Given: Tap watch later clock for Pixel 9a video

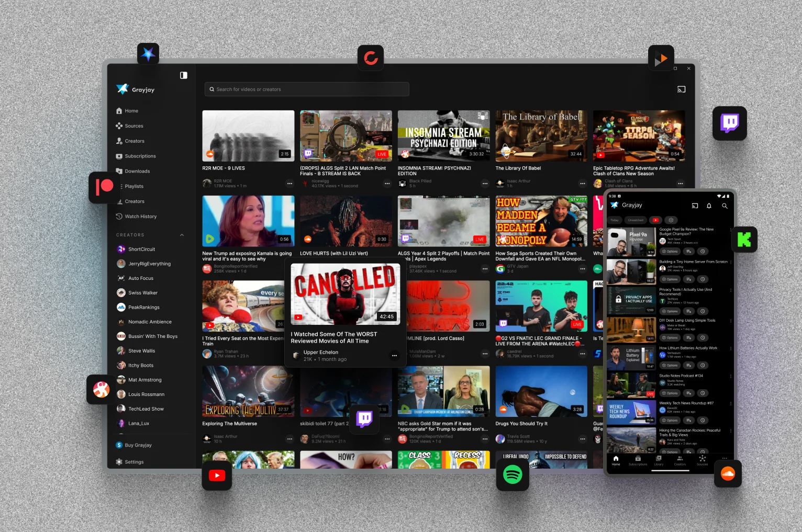Looking at the screenshot, I should pos(703,252).
